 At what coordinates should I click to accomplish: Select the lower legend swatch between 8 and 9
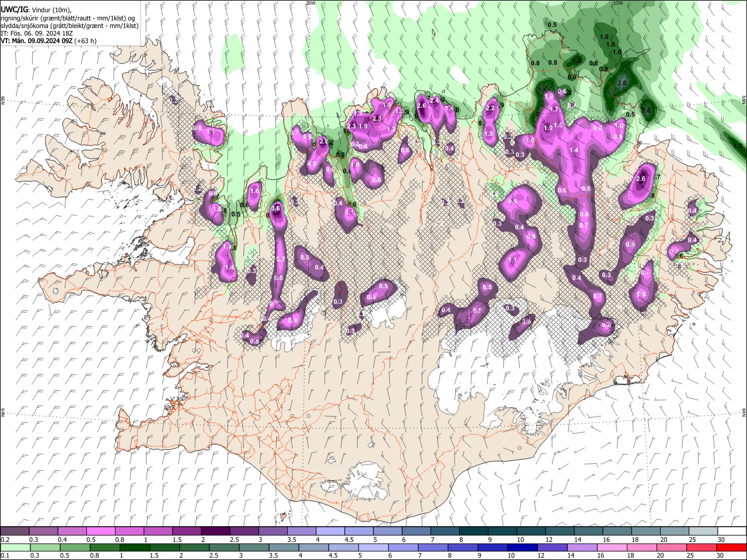462,547
